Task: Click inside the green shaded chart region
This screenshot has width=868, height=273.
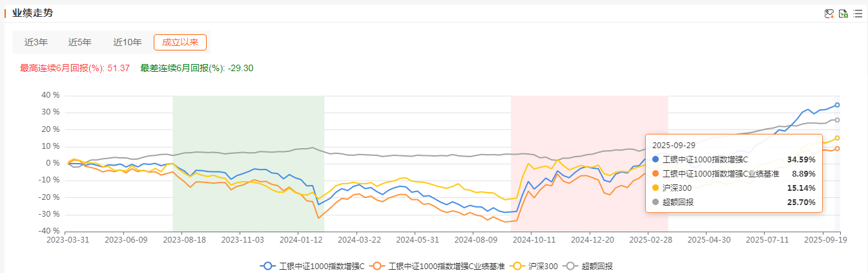Action: (248, 123)
